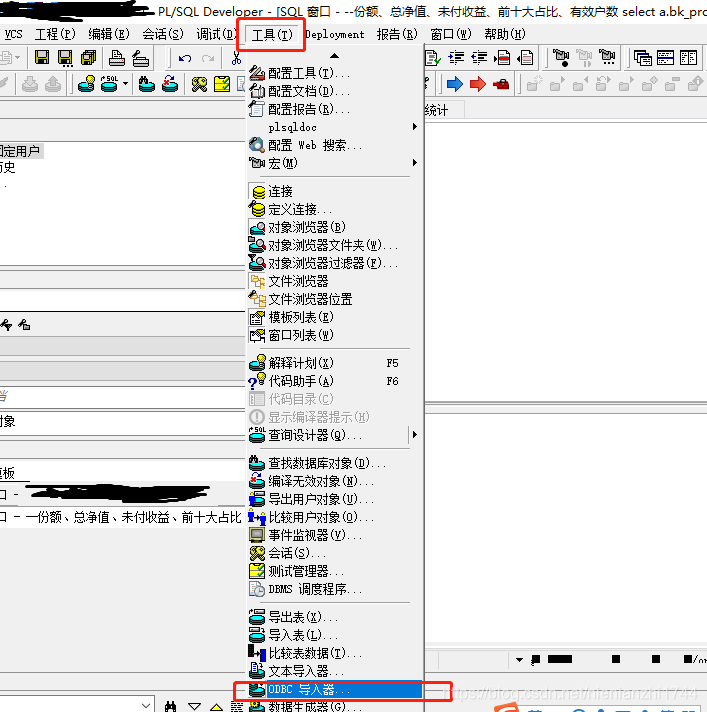Click the Save floppy disk icon

(42, 58)
